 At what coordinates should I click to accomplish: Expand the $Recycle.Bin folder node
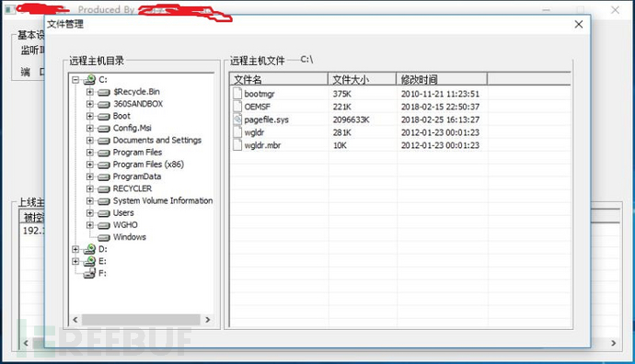90,92
